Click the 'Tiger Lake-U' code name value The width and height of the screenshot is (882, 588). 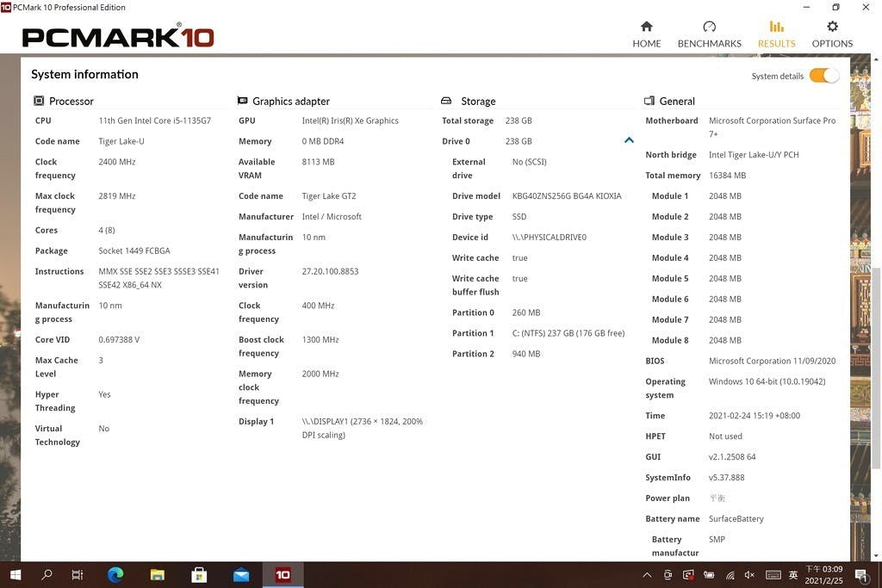tap(121, 141)
